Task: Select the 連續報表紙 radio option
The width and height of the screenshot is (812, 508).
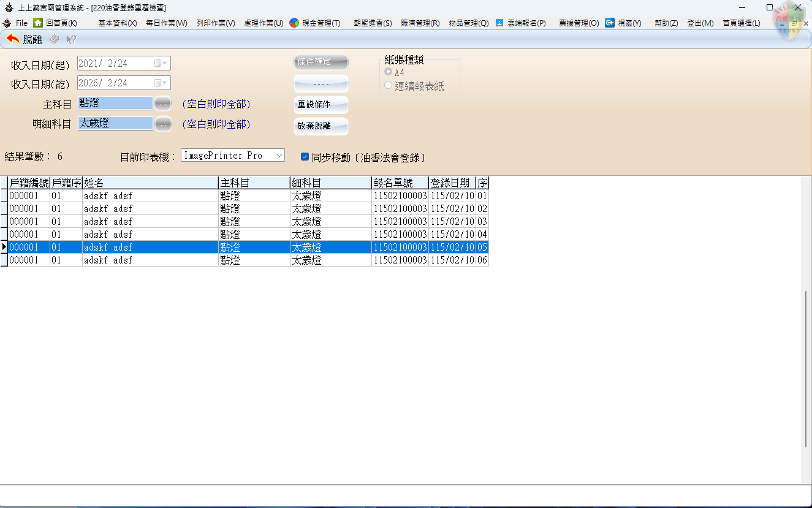Action: coord(388,85)
